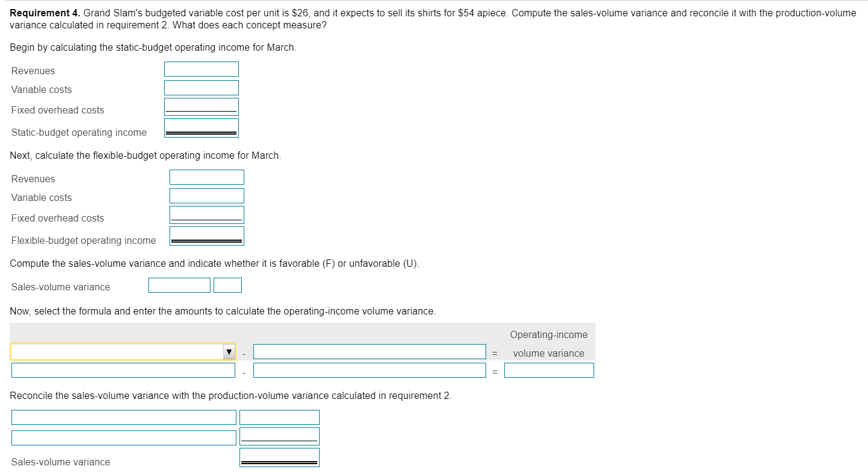This screenshot has width=868, height=472.
Task: Click 'Operating-income' column header text
Action: 549,334
